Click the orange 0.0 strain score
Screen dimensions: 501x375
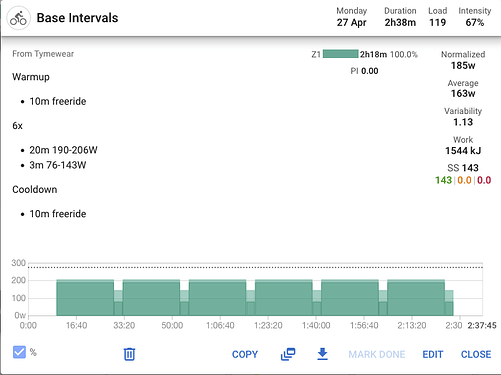[464, 180]
